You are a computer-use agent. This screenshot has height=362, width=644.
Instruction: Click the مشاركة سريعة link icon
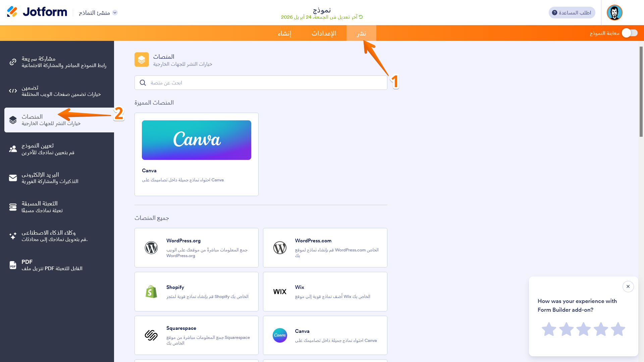[13, 62]
